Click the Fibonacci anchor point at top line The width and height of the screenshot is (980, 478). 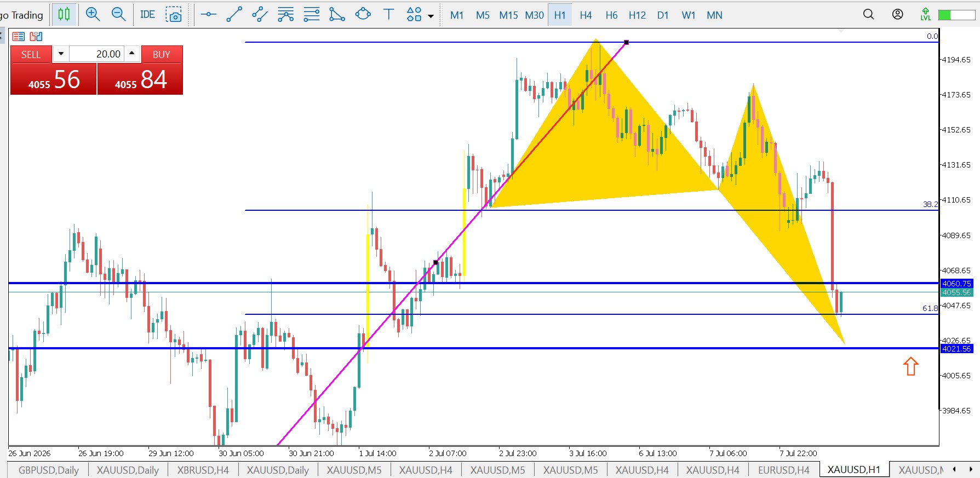tap(626, 42)
